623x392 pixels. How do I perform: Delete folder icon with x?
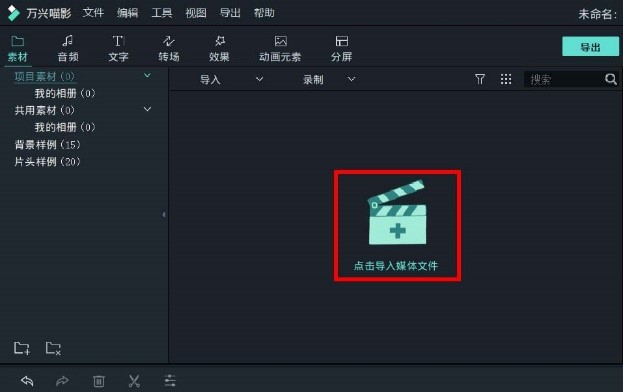tap(53, 348)
